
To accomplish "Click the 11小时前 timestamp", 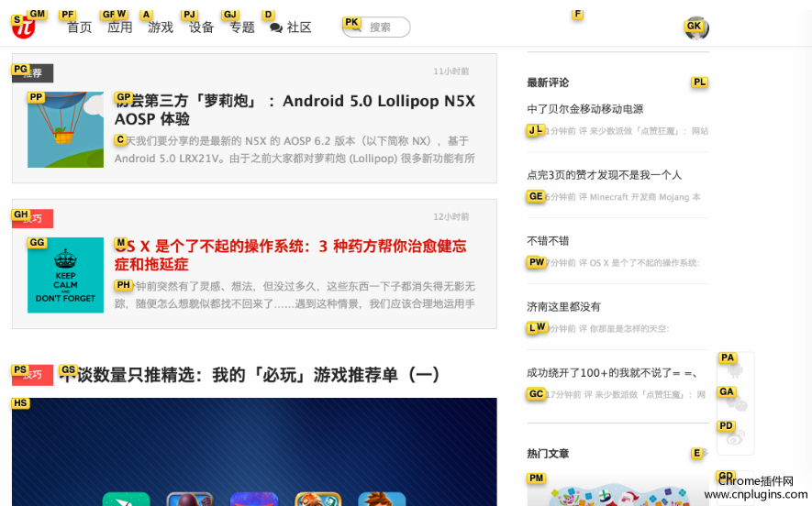I will pyautogui.click(x=451, y=71).
